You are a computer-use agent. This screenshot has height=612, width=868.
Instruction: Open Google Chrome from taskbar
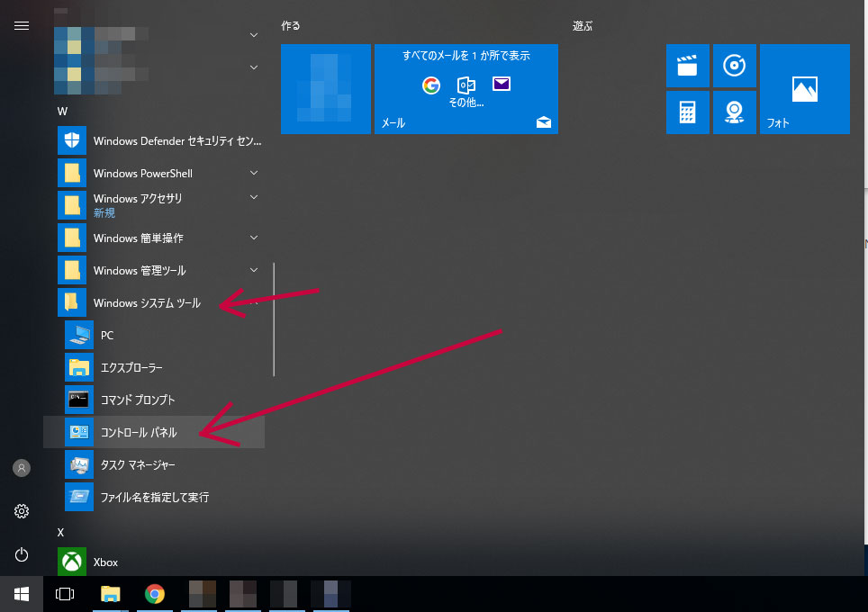point(155,594)
